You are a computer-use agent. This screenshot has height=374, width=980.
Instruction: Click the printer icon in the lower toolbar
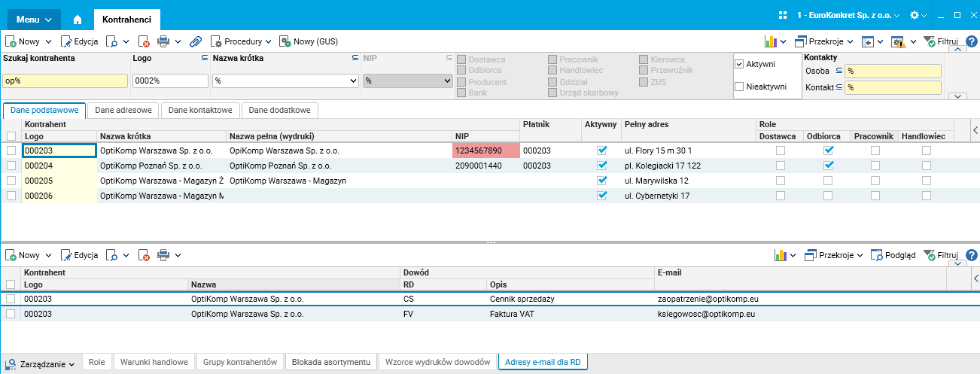[x=163, y=255]
